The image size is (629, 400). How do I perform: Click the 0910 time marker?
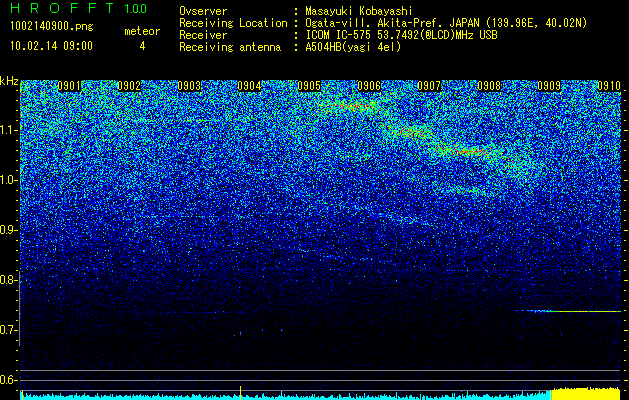point(609,86)
